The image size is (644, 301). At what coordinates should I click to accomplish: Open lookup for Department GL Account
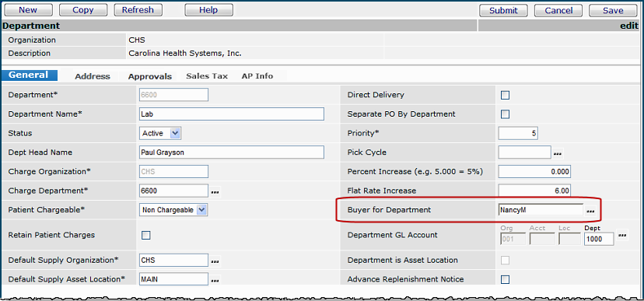point(623,236)
